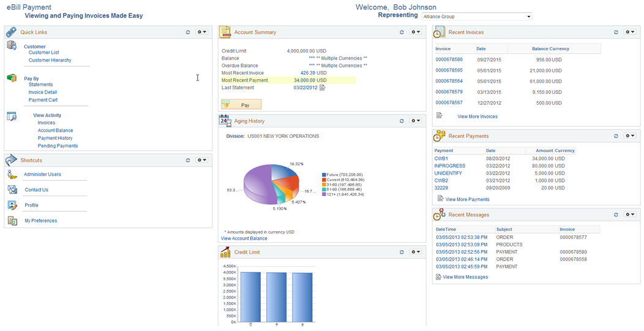
Task: Click the Recent Invoices clock document icon
Action: pyautogui.click(x=440, y=32)
